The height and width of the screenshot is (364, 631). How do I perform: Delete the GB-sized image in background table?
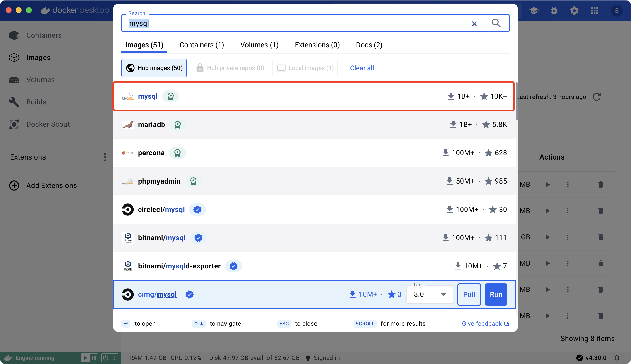coord(601,237)
